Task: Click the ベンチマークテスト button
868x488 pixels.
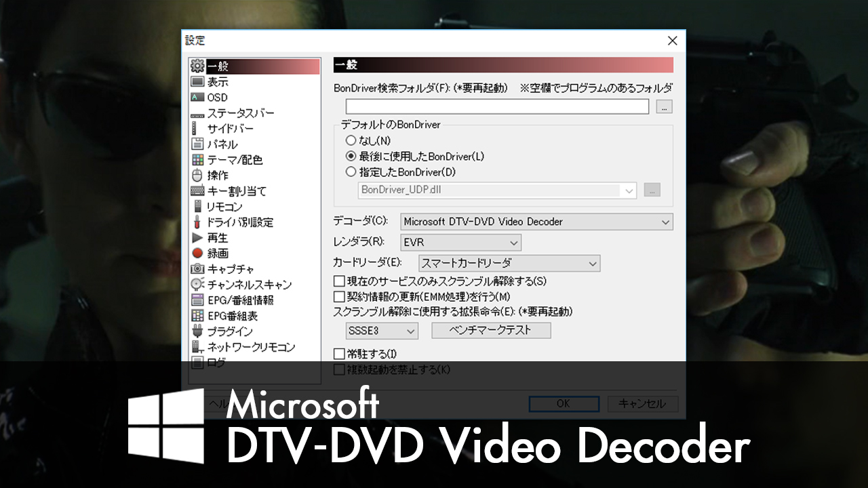Action: (491, 331)
